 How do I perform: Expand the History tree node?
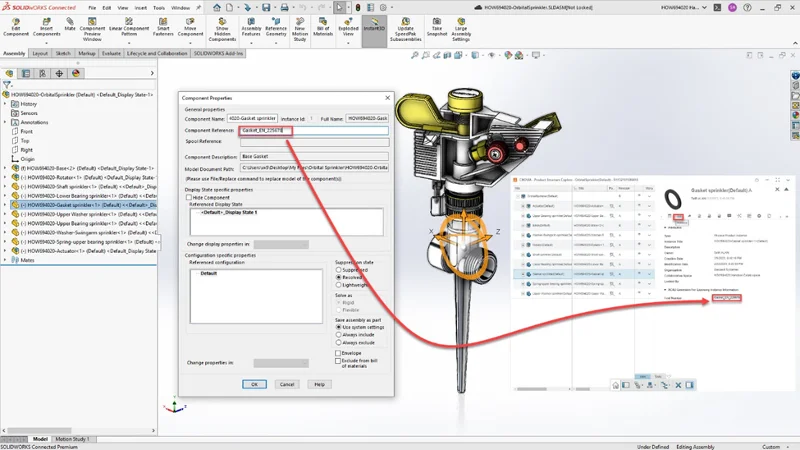click(x=5, y=104)
